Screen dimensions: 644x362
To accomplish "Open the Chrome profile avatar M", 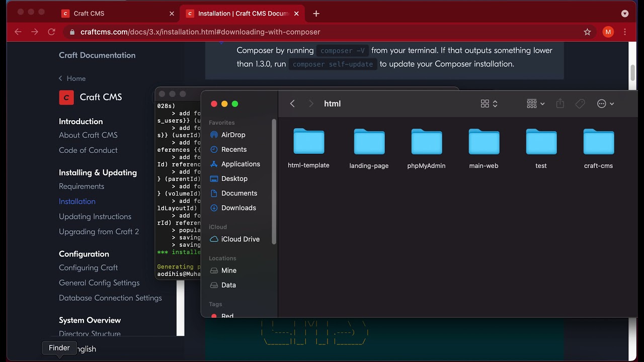I will 608,32.
